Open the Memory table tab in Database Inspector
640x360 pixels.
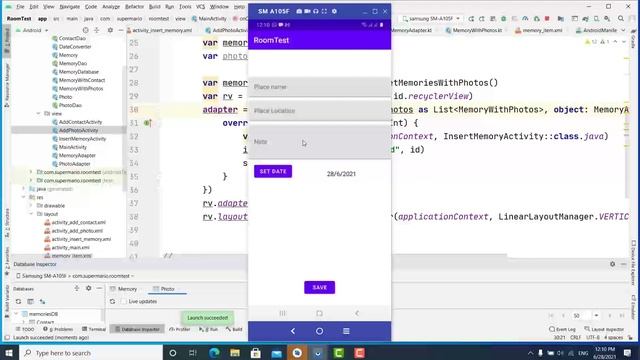(x=124, y=289)
